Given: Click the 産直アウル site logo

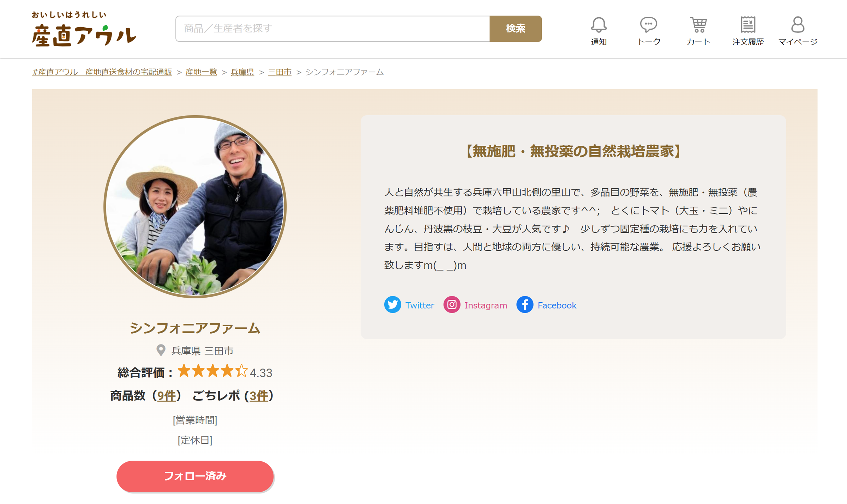Looking at the screenshot, I should 84,29.
